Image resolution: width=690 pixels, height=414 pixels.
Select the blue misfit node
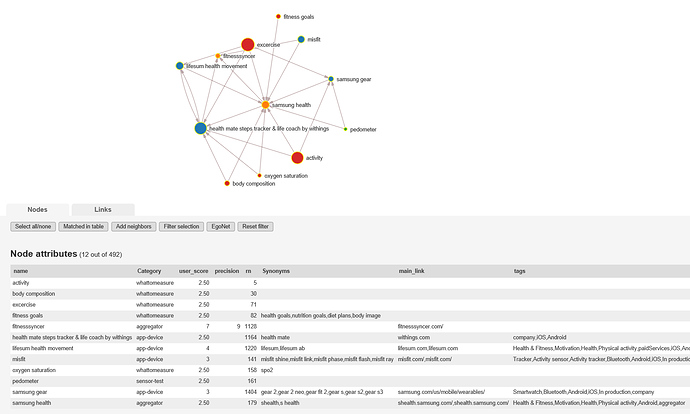(x=301, y=39)
